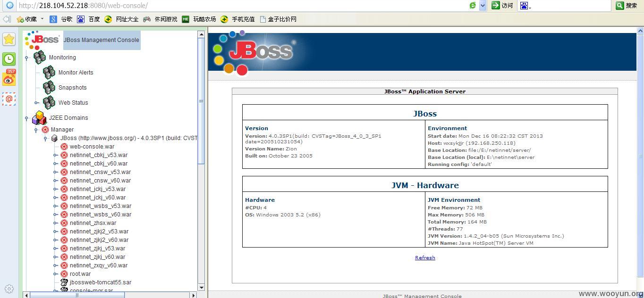Expand the Web Status tree node
The height and width of the screenshot is (298, 644).
pyautogui.click(x=36, y=103)
